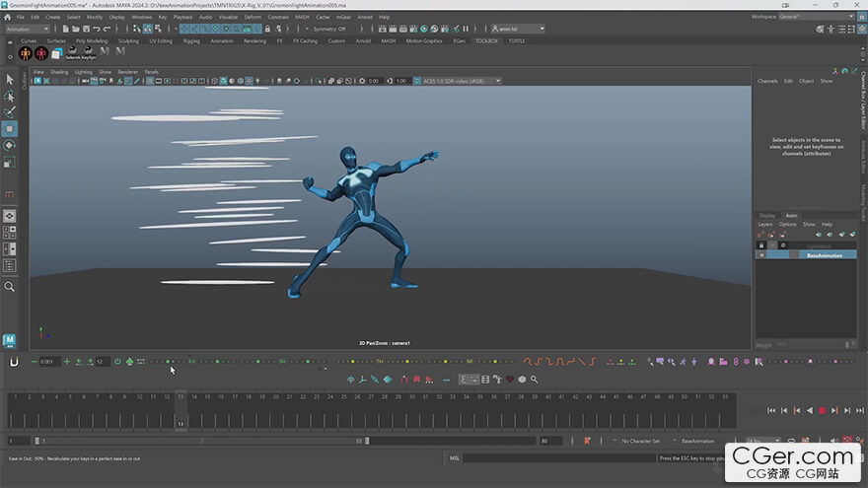Switch to the Rigging shelf tab
This screenshot has width=868, height=488.
click(x=190, y=41)
